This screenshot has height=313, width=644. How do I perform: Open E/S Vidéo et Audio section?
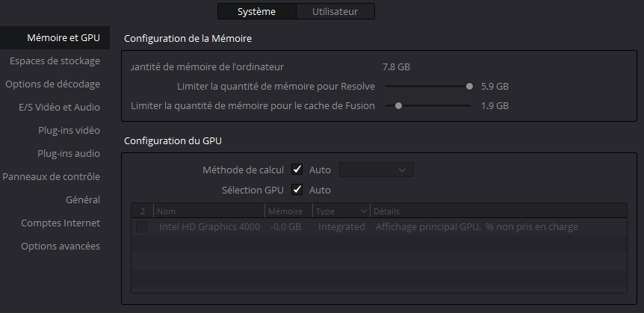[59, 108]
